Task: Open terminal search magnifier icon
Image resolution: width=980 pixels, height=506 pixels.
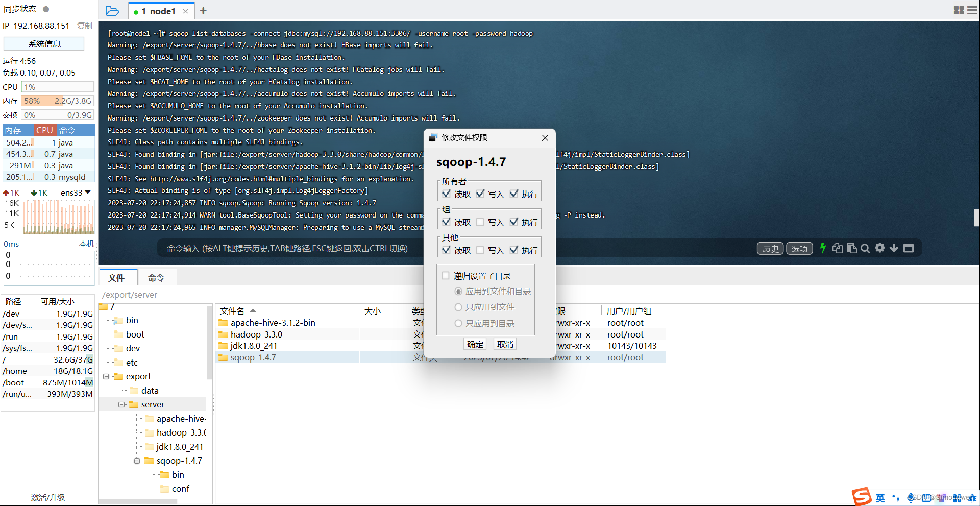Action: [865, 248]
